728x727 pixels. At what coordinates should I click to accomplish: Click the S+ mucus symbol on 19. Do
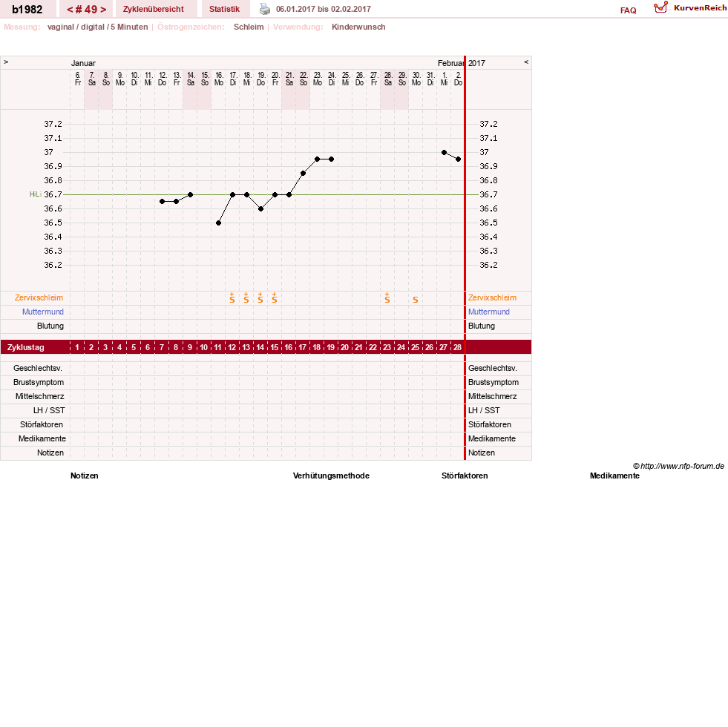pos(260,297)
